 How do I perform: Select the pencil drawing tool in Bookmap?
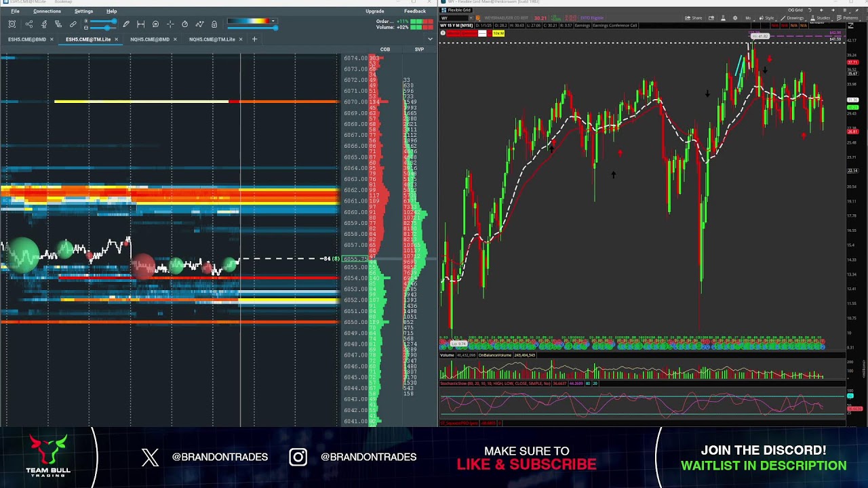click(125, 24)
